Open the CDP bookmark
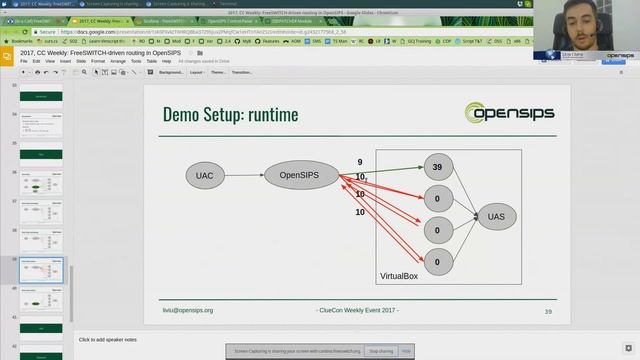The width and height of the screenshot is (640, 360). [x=443, y=41]
